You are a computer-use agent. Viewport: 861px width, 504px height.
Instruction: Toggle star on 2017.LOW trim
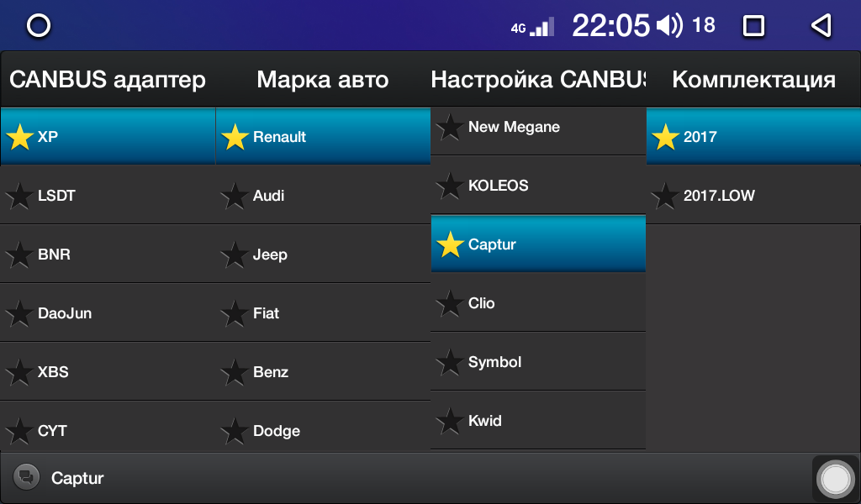pos(665,195)
